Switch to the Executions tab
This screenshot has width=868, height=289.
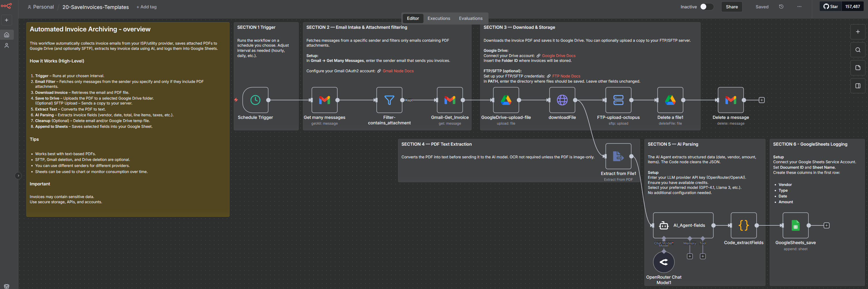pos(438,18)
